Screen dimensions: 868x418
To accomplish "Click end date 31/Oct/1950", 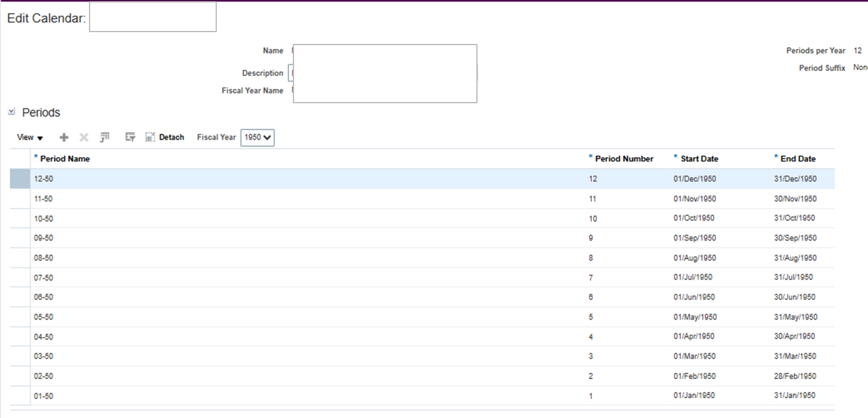I will tap(794, 218).
